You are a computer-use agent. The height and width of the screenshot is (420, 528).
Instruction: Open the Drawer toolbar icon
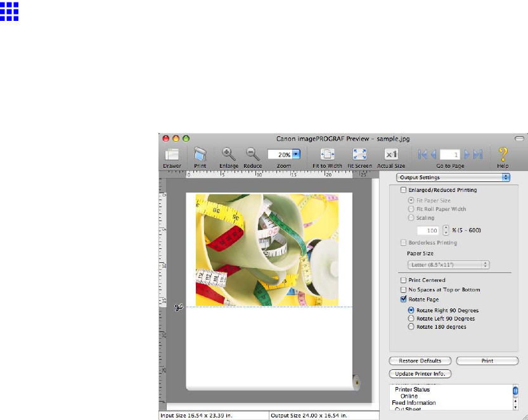click(x=172, y=155)
